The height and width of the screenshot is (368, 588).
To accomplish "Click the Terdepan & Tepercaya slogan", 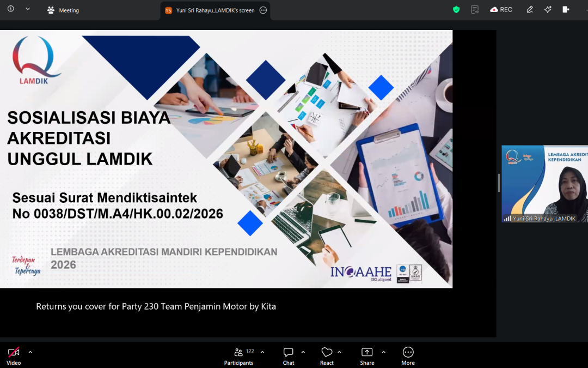I will click(x=26, y=266).
